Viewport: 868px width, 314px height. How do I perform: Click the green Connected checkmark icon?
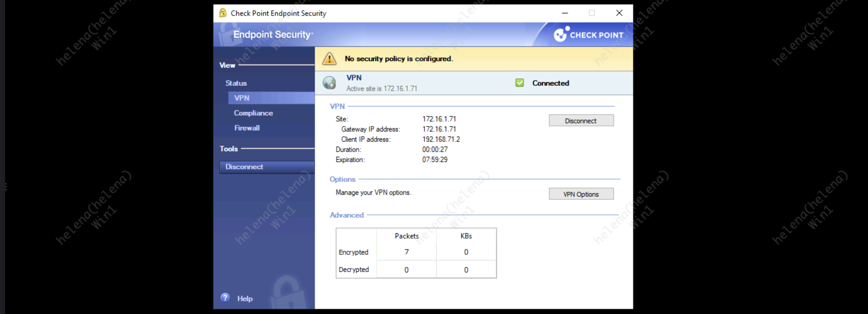[519, 83]
